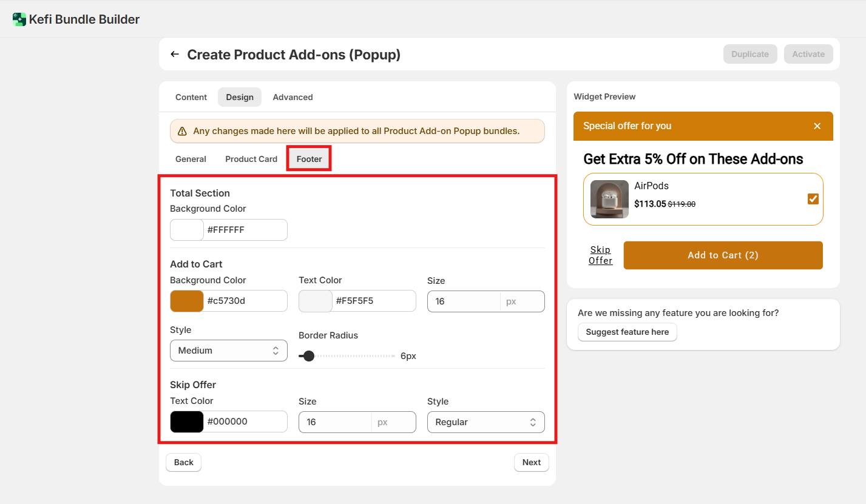
Task: Open the General sub-tab
Action: point(191,159)
